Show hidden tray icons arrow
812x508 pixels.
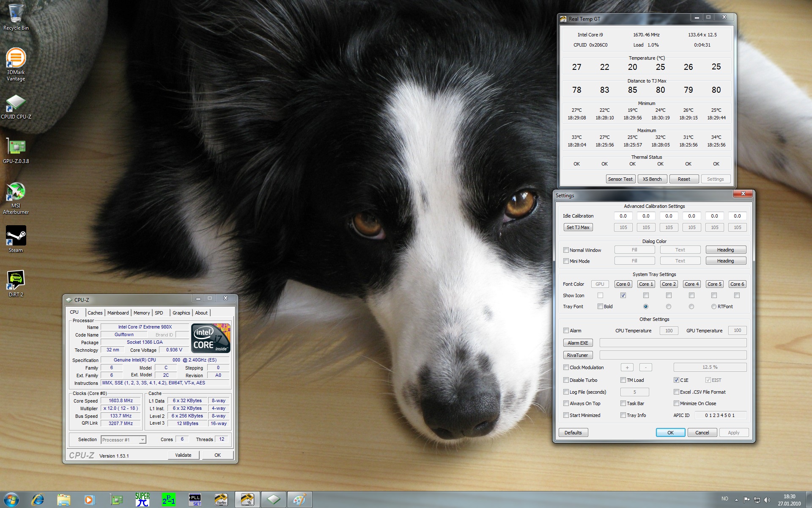[736, 500]
